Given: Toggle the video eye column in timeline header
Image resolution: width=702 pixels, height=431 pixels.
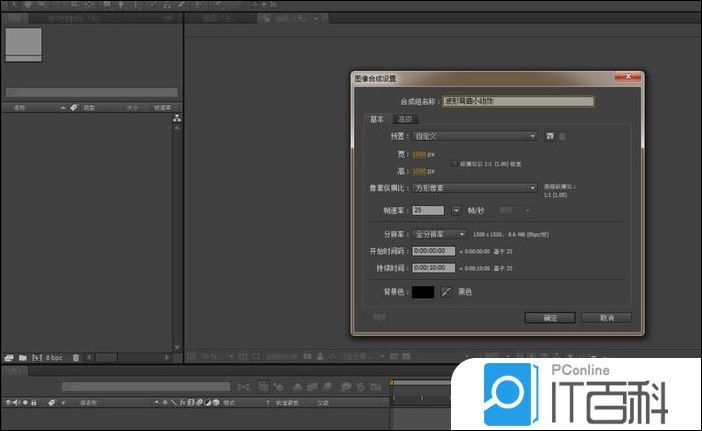Looking at the screenshot, I should tap(8, 402).
